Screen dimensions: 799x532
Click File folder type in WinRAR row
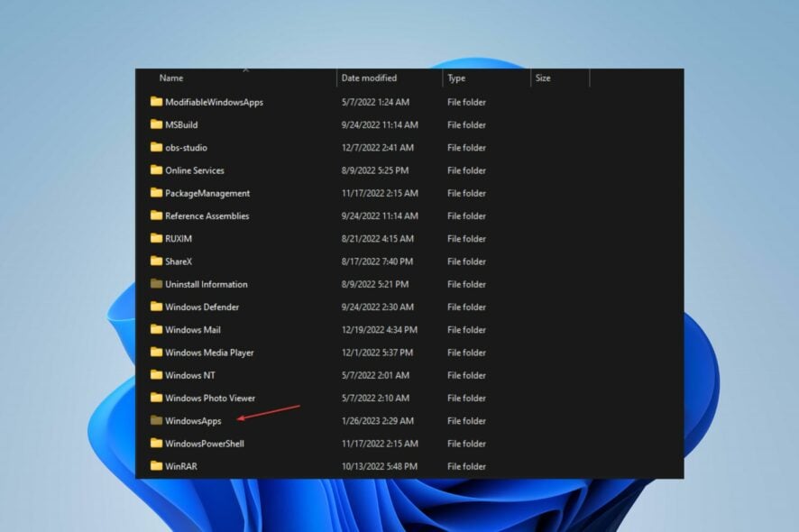pos(467,466)
